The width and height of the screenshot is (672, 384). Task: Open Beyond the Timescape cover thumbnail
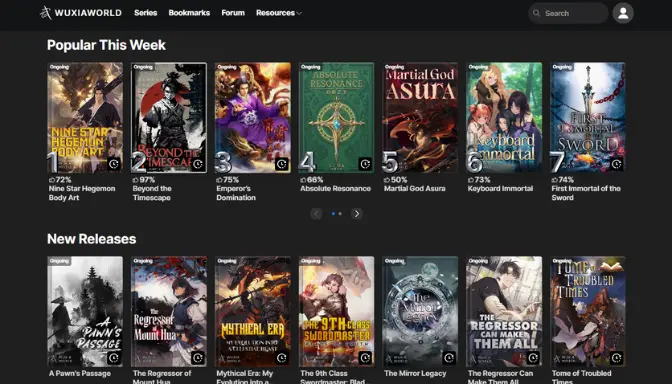[x=169, y=117]
